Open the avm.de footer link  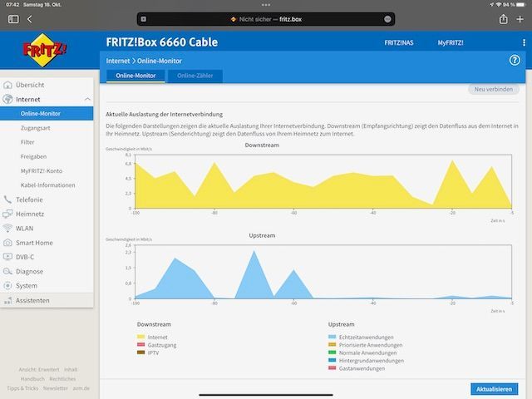(x=81, y=388)
